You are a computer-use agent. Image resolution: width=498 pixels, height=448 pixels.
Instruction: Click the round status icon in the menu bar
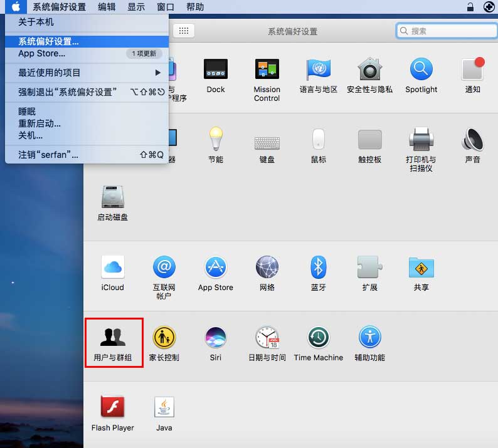[489, 7]
